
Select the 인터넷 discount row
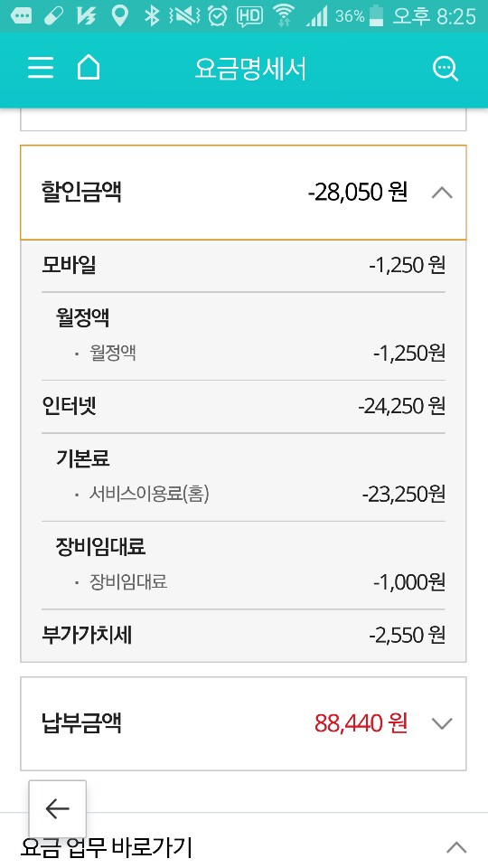[x=243, y=406]
